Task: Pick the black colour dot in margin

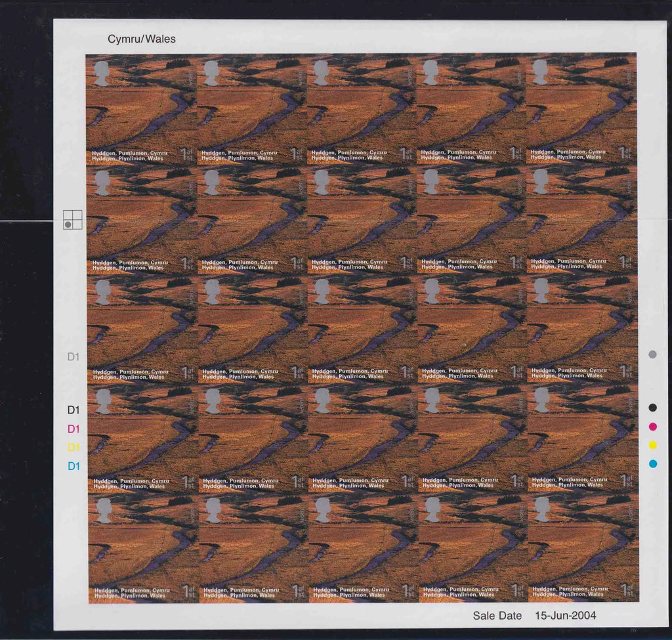Action: (x=652, y=408)
